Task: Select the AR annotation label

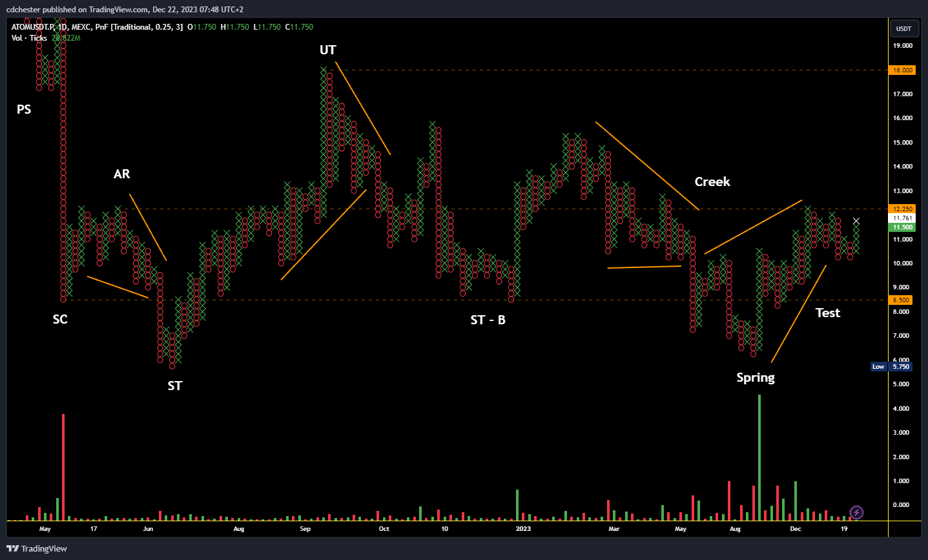Action: pos(121,174)
